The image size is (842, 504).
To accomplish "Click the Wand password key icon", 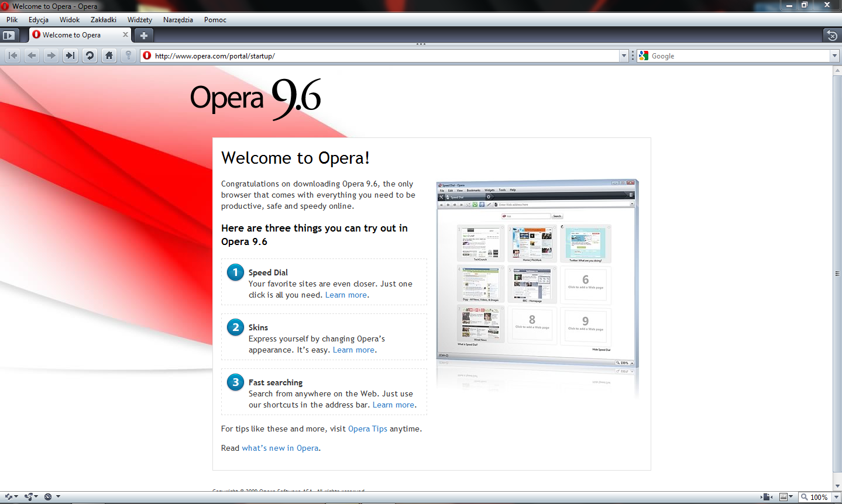I will 128,56.
